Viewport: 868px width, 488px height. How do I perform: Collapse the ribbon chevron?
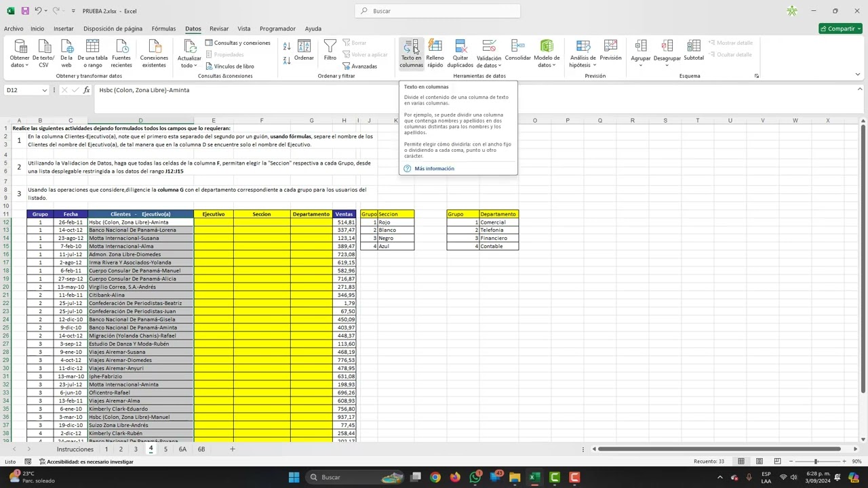coord(858,75)
